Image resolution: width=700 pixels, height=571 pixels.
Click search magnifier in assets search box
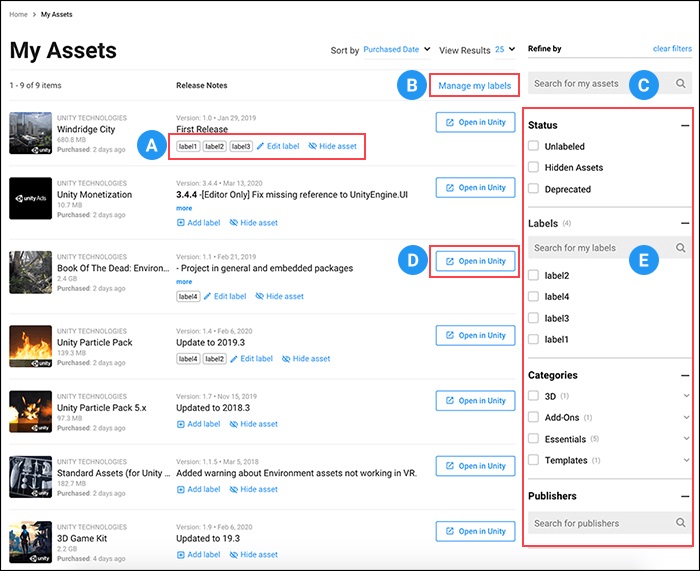pos(680,83)
